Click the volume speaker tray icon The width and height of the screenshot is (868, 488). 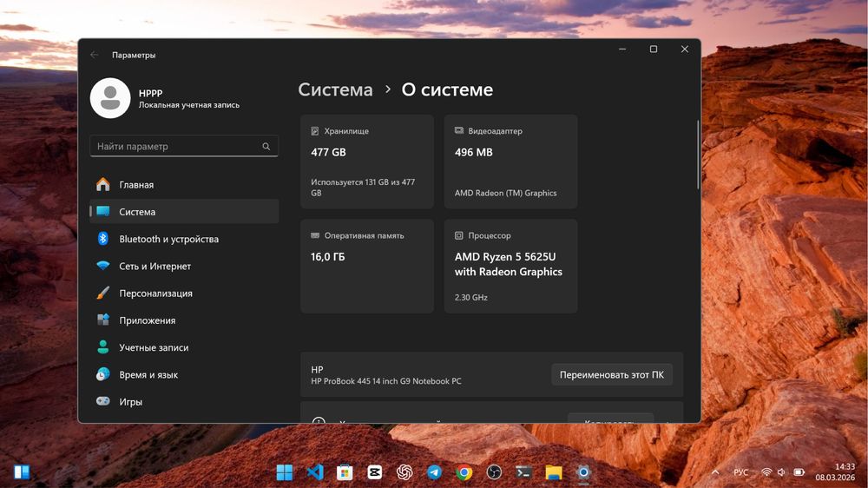[781, 472]
